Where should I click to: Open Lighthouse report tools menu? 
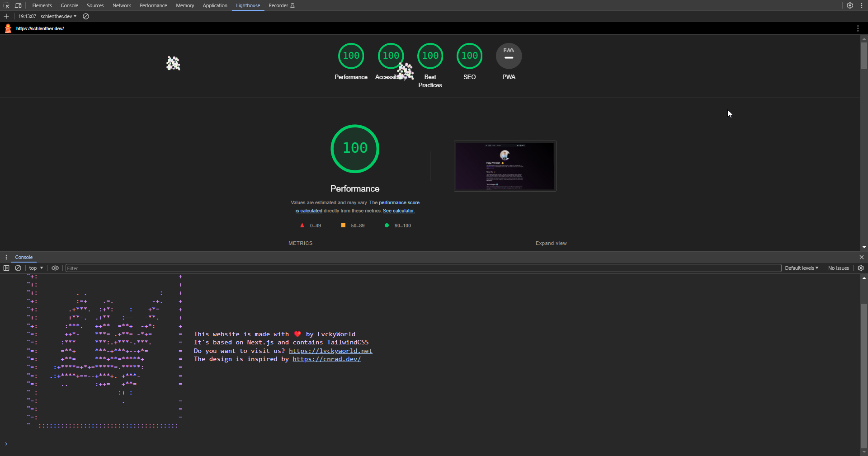[858, 28]
